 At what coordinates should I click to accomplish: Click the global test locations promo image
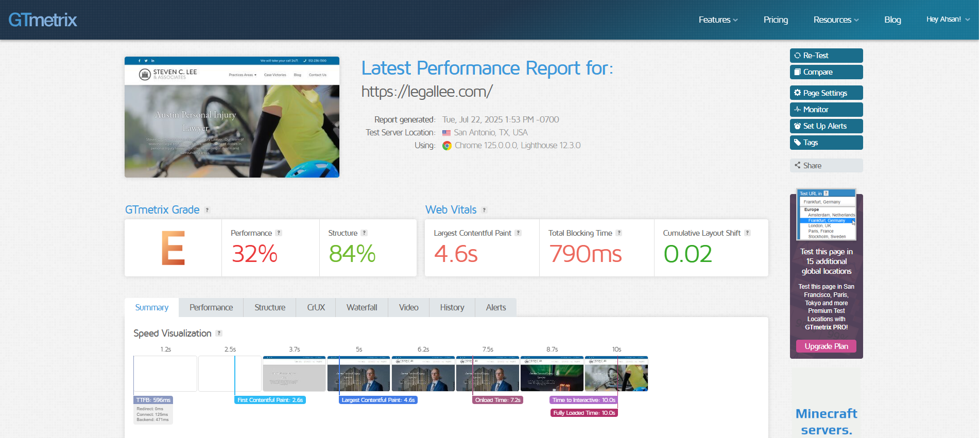coord(826,214)
